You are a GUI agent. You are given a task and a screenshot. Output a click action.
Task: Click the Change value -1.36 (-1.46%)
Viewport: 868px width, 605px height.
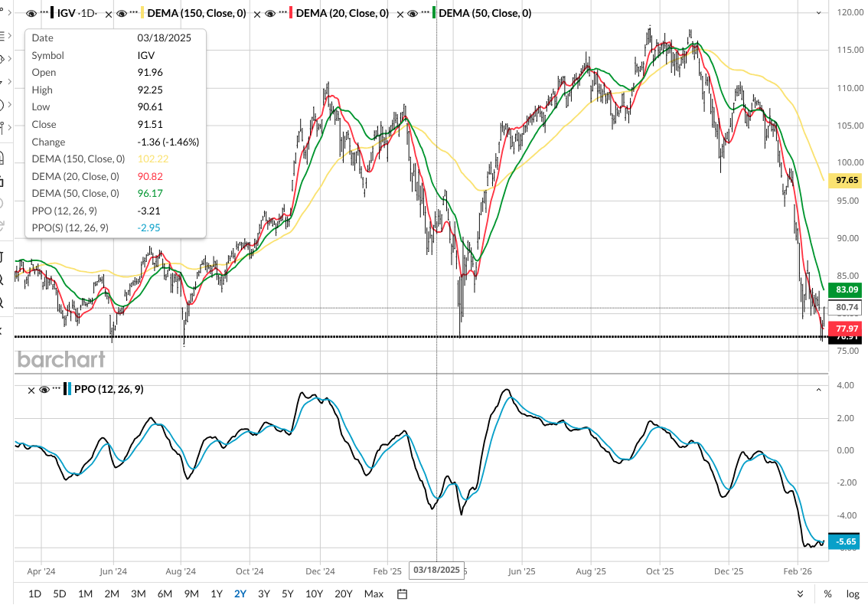(x=168, y=142)
